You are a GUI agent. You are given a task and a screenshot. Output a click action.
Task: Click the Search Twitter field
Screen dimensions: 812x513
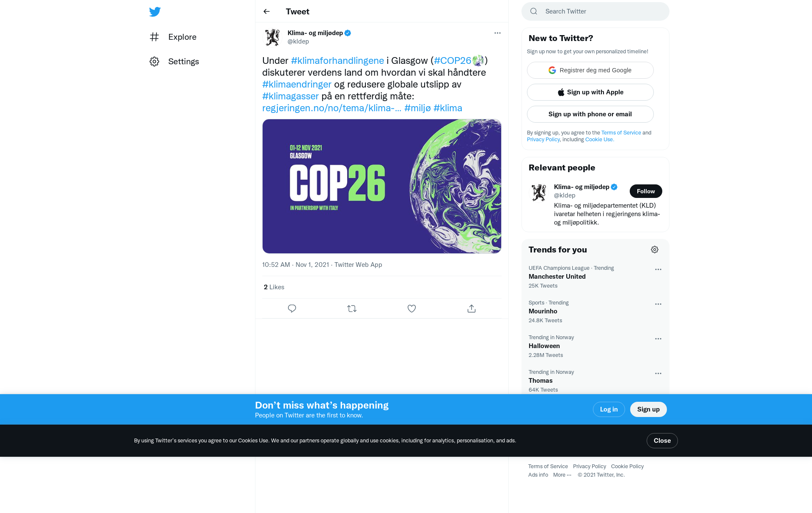pos(601,11)
